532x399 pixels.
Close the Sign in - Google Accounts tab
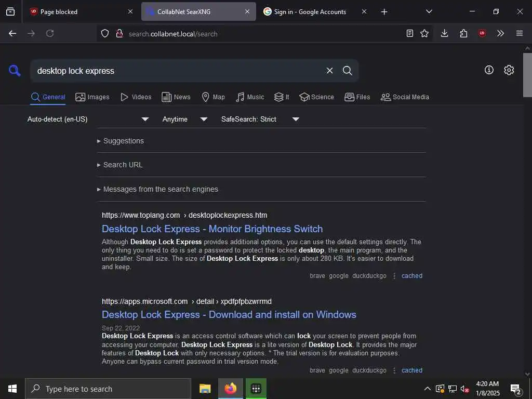click(x=364, y=11)
